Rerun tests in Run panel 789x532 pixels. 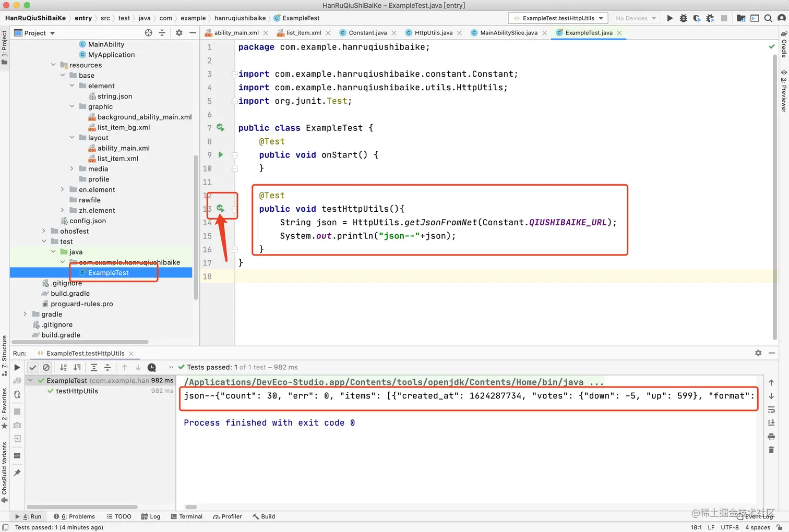(x=17, y=368)
